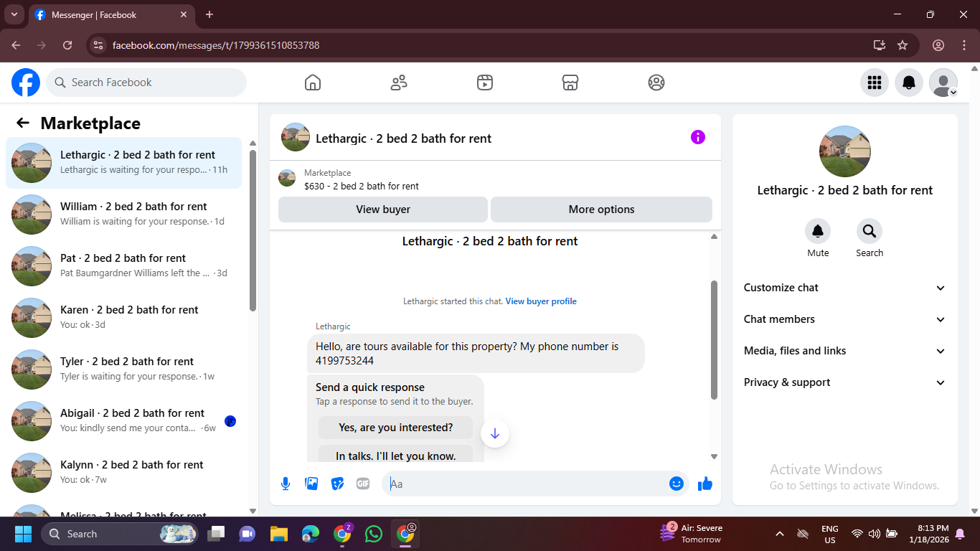Open the Windows Start menu

23,534
